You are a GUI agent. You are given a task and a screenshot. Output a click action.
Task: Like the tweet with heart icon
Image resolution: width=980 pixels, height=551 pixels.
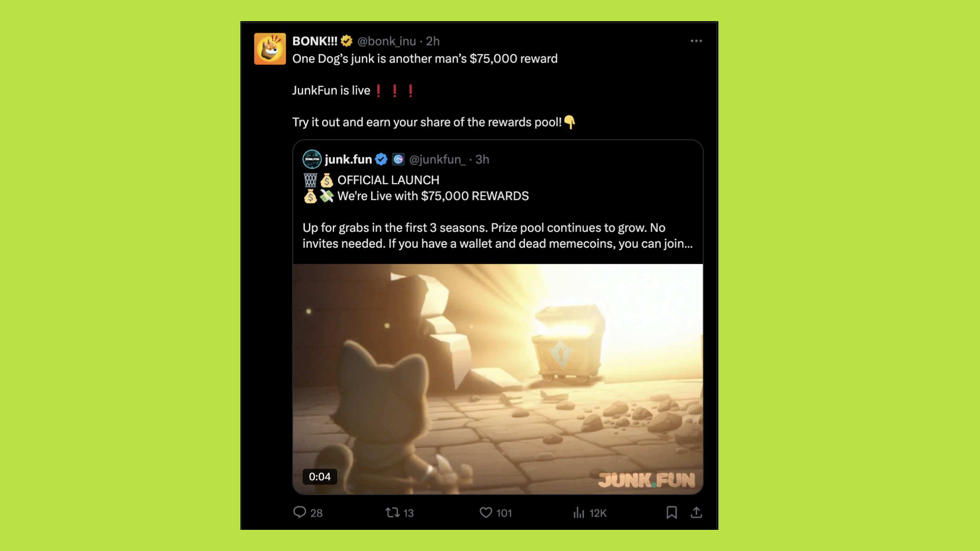point(486,513)
